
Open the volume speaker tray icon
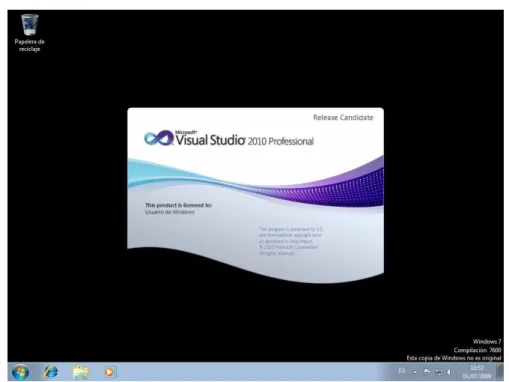449,372
